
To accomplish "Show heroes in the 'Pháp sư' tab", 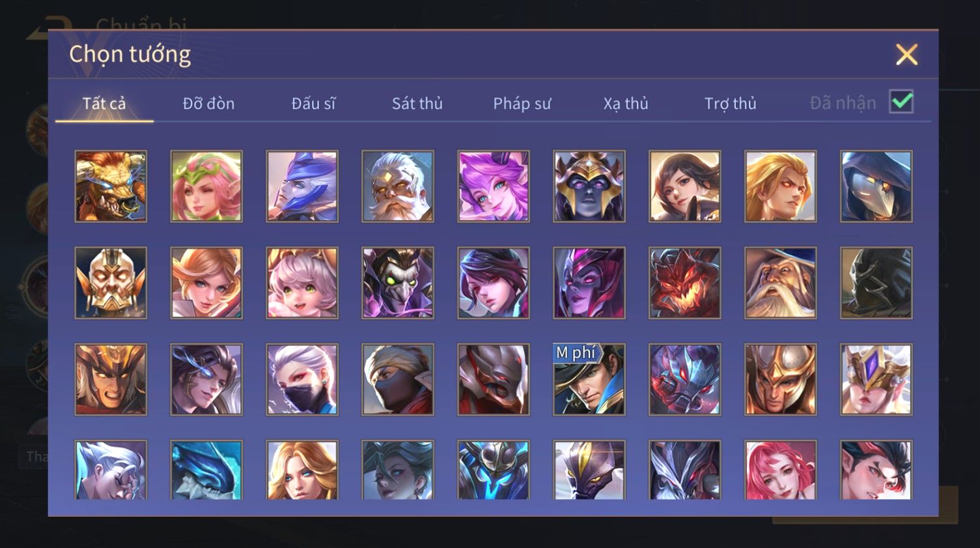I will pyautogui.click(x=522, y=103).
